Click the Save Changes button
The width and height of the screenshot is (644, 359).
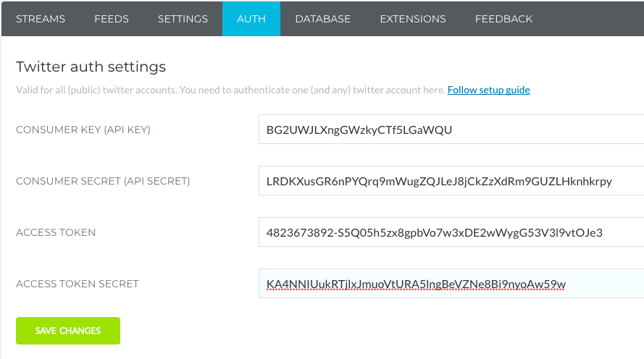(x=68, y=331)
